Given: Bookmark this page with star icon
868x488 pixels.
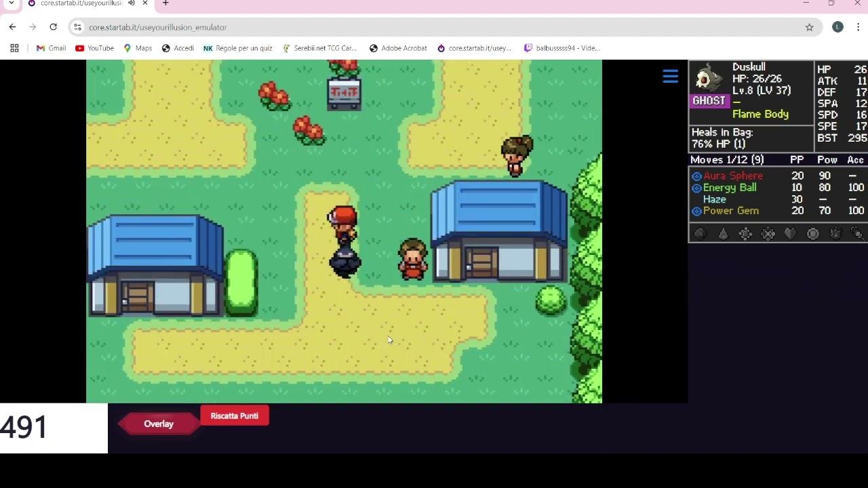Looking at the screenshot, I should (x=809, y=27).
